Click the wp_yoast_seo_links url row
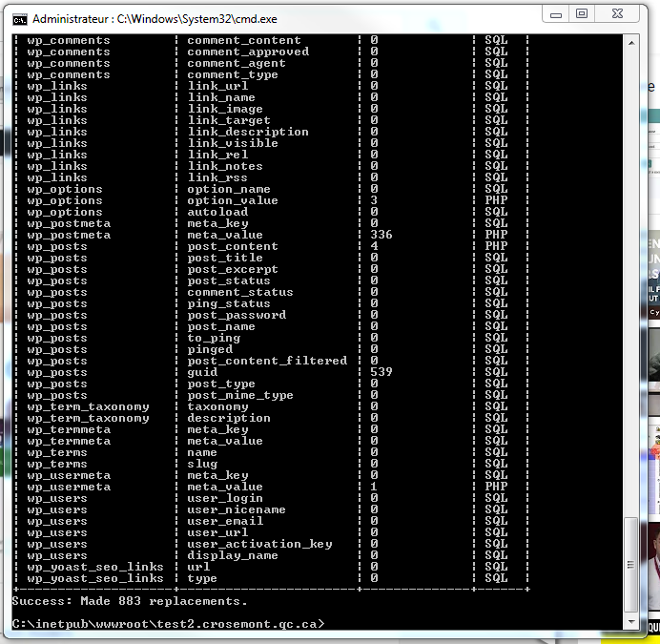Screen dimensions: 660x644 (202, 567)
